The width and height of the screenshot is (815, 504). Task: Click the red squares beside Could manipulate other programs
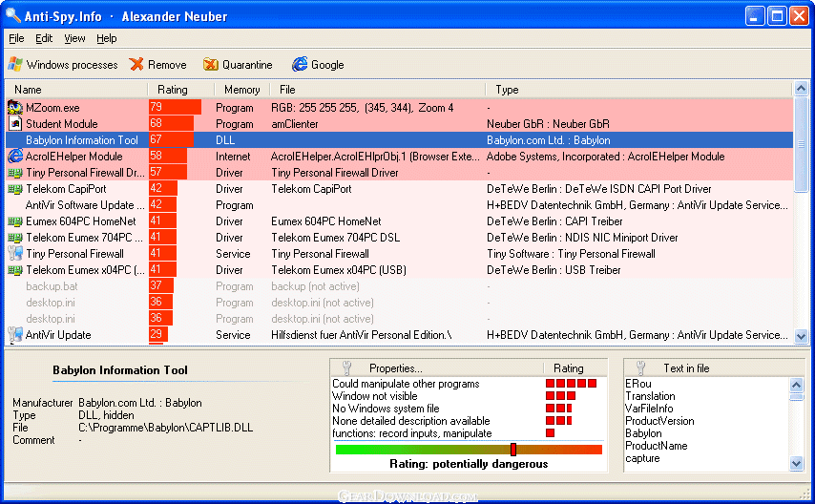[x=571, y=384]
